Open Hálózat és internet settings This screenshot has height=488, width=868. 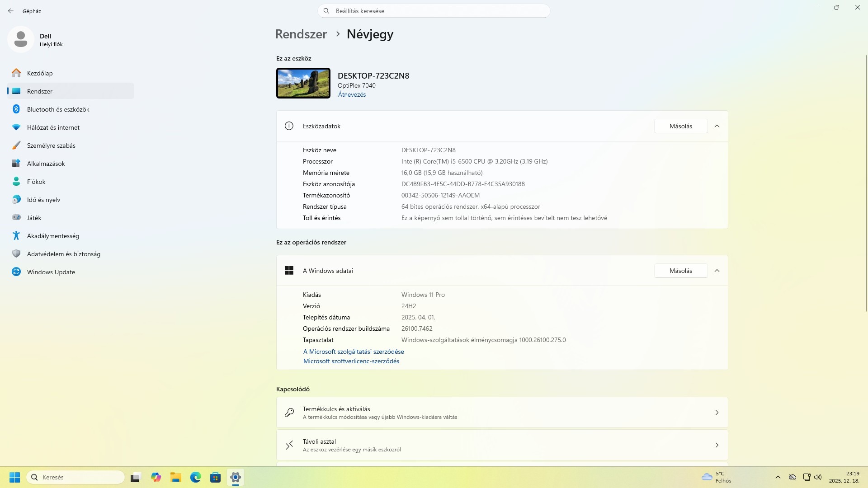coord(53,127)
